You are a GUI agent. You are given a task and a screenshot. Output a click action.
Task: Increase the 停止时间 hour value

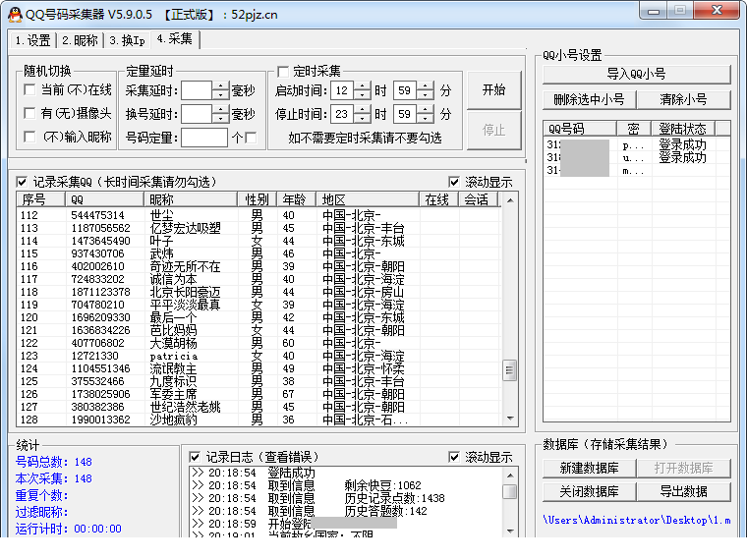(x=363, y=109)
